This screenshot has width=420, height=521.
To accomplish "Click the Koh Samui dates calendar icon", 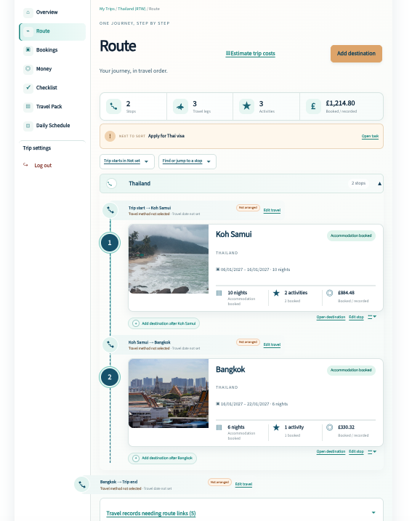I will [x=218, y=270].
